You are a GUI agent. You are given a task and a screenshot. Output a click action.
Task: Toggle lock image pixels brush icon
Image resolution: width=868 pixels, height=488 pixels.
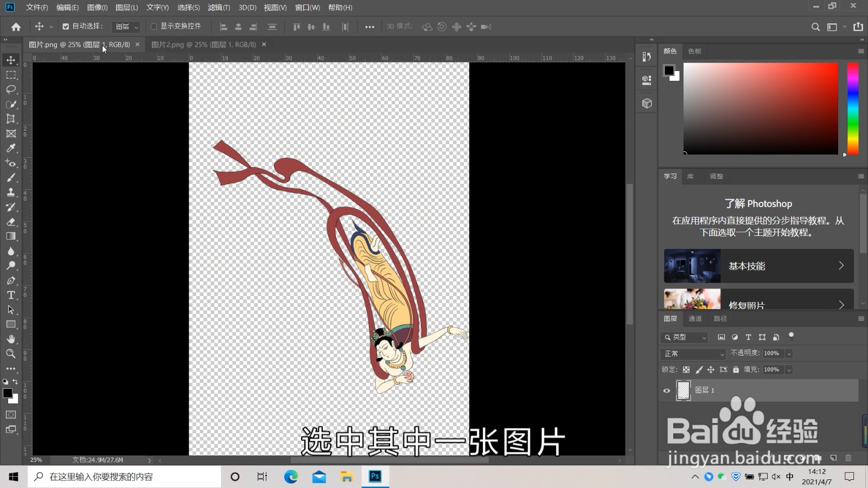click(x=699, y=369)
